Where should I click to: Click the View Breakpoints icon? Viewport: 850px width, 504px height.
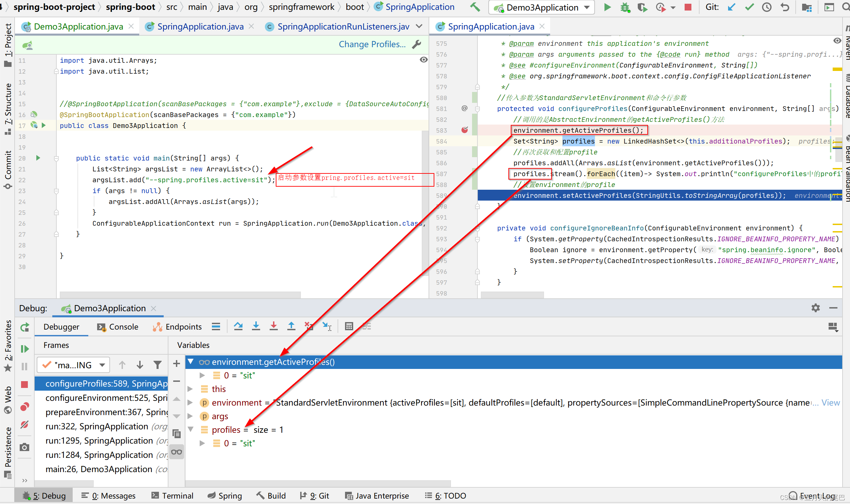click(x=25, y=407)
